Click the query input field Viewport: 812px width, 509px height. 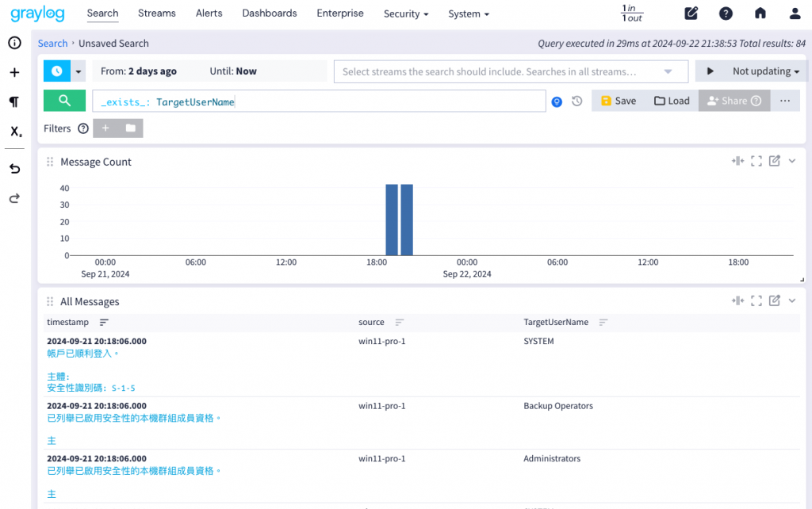click(x=319, y=101)
